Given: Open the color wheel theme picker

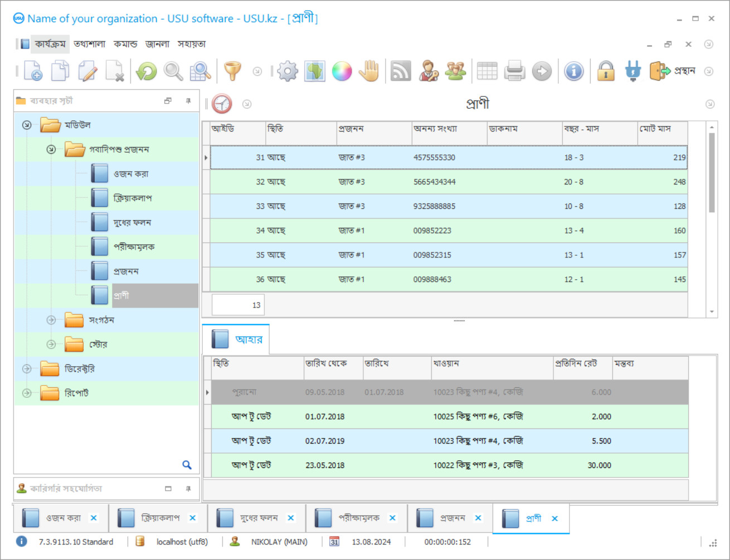Looking at the screenshot, I should coord(342,71).
